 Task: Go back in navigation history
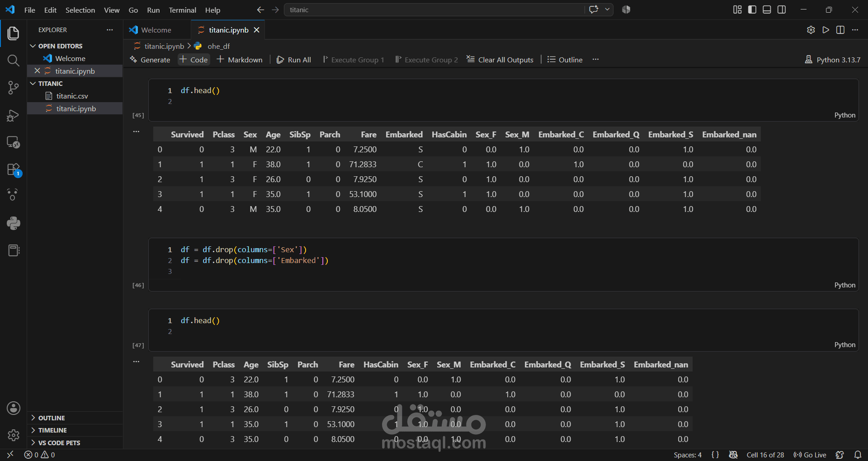(260, 9)
